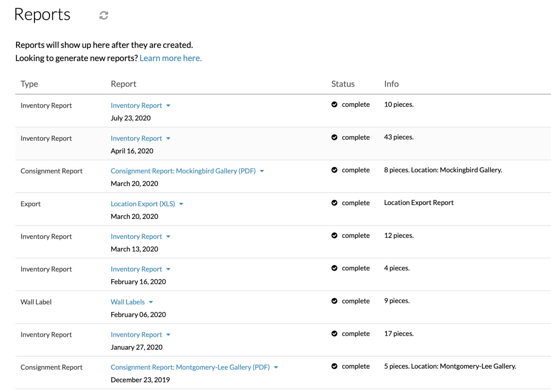Expand dropdown arrow for Location Export (XLS)
Image resolution: width=551 pixels, height=392 pixels.
(181, 204)
